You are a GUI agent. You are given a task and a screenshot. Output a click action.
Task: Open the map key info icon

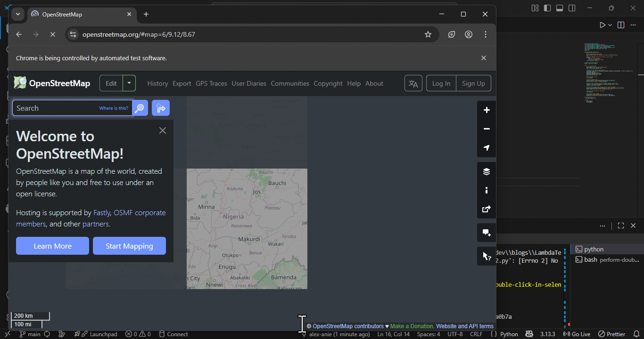click(x=487, y=190)
